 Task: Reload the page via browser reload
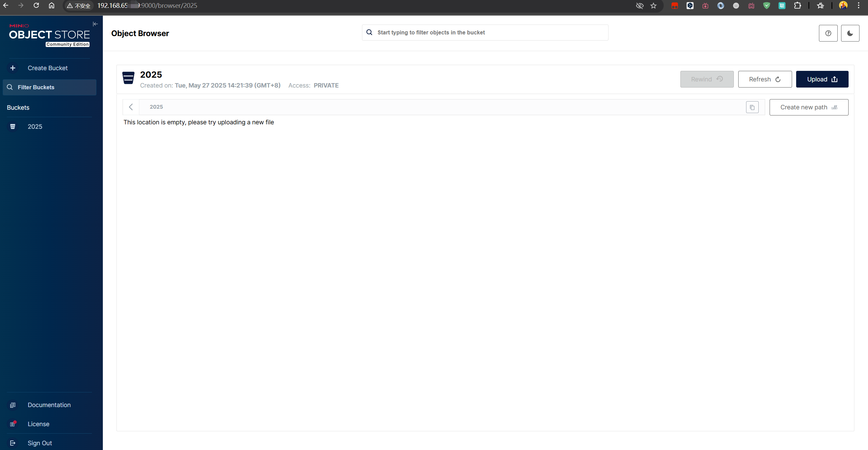pos(36,5)
